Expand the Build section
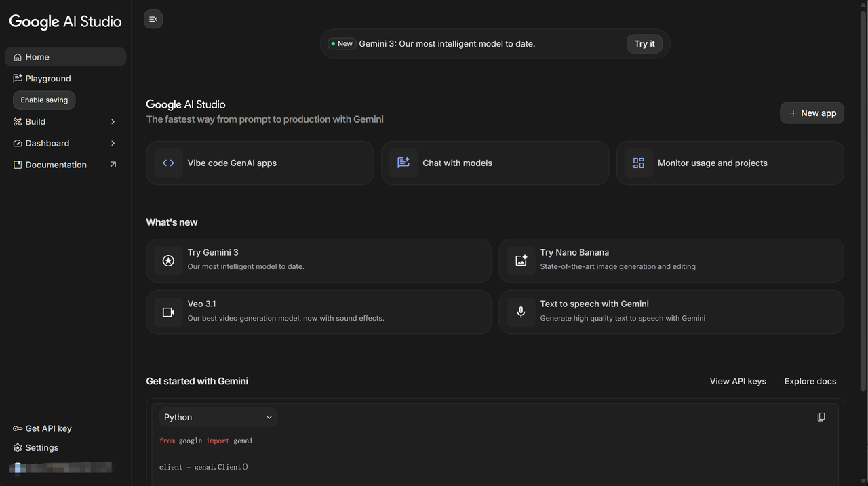The image size is (868, 486). [65, 121]
